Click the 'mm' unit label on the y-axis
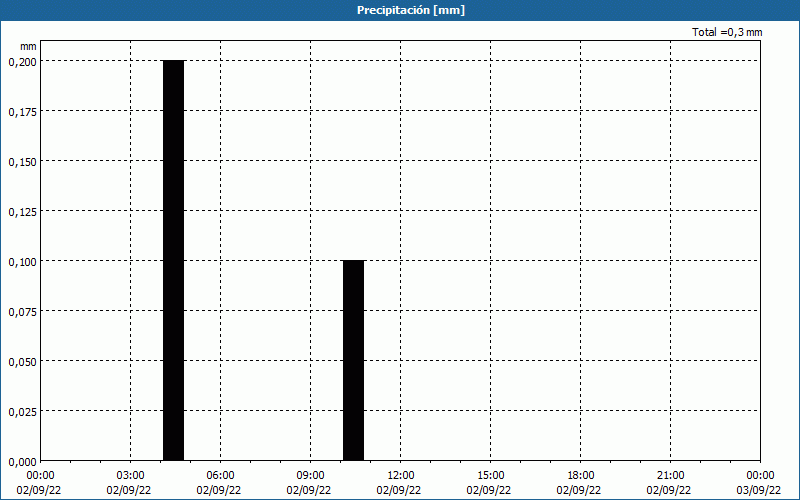This screenshot has width=800, height=500. pos(28,46)
